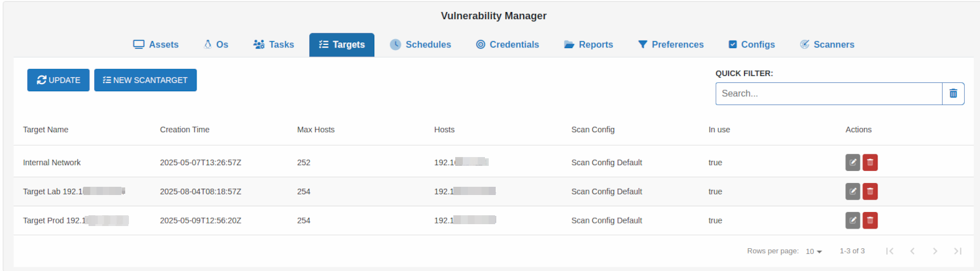The image size is (980, 271).
Task: Delete the Internal Network target
Action: [870, 162]
